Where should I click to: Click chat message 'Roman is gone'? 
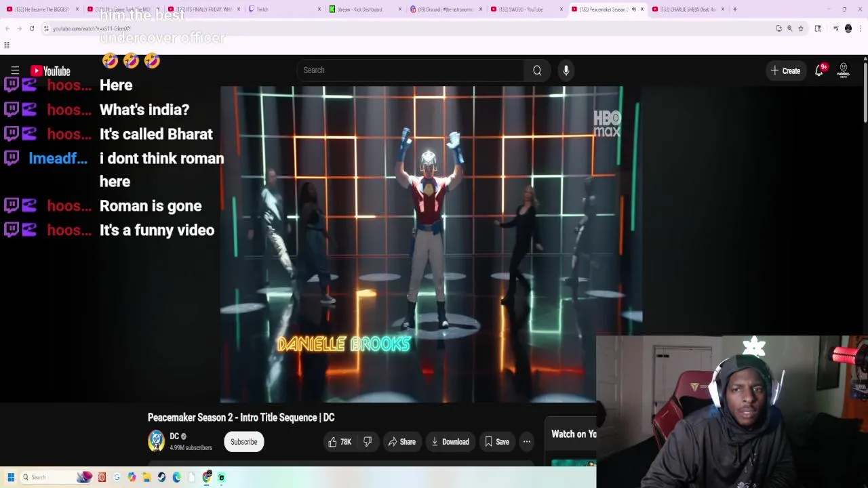(x=151, y=206)
